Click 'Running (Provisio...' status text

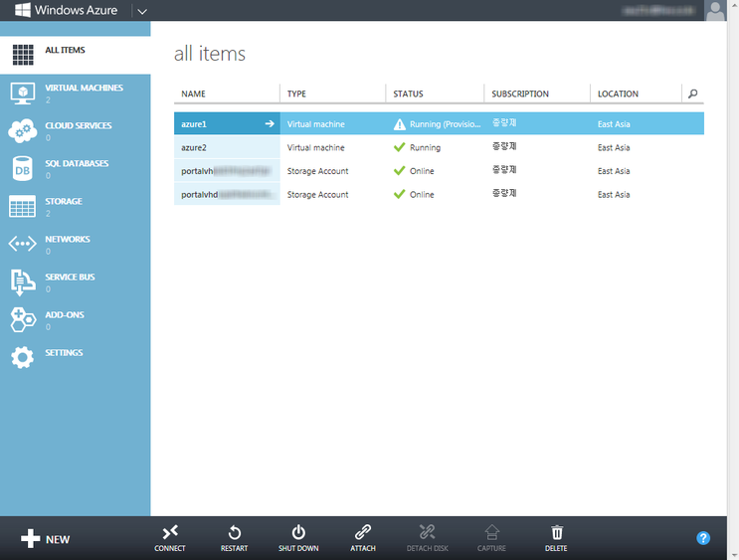click(445, 124)
